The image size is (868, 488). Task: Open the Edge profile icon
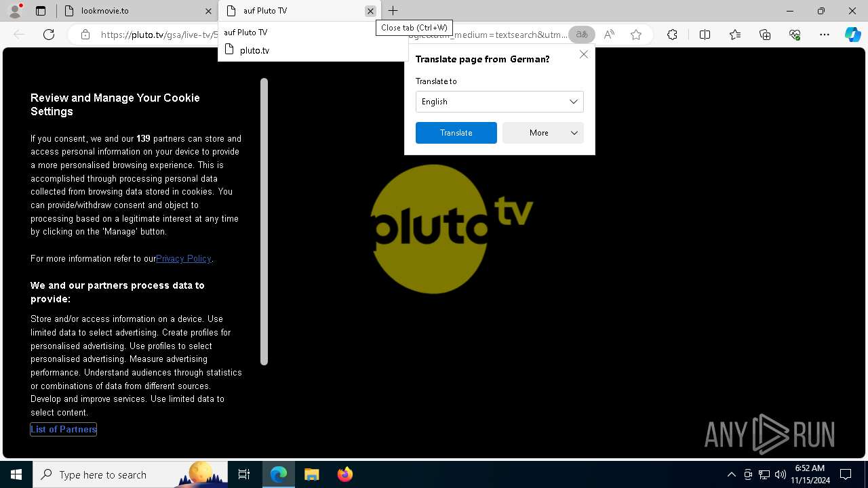point(15,11)
